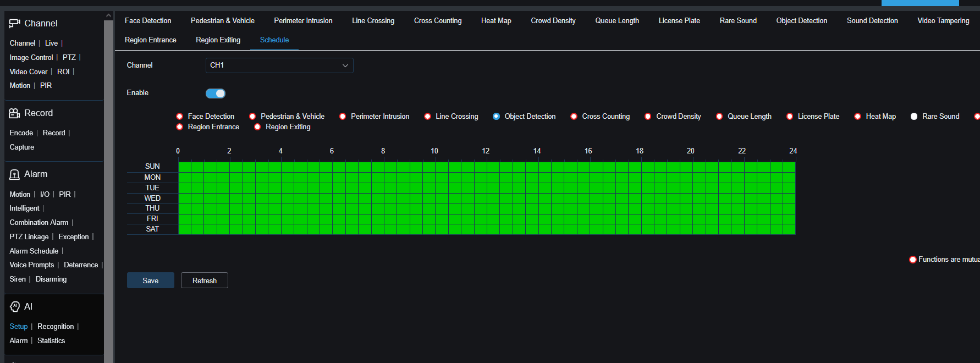Click the WED row in schedule grid
Viewport: 980px width, 363px height.
pyautogui.click(x=487, y=199)
